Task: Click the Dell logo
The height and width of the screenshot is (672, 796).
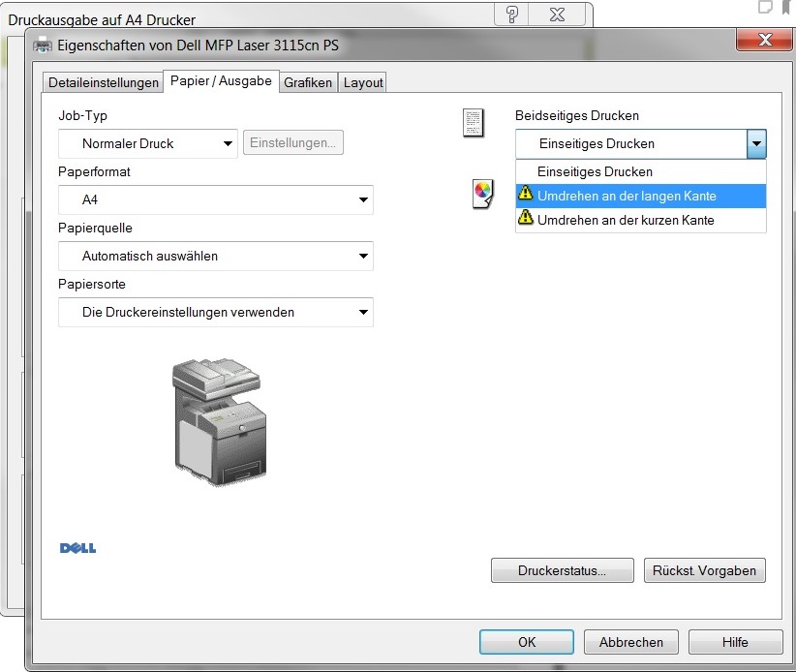Action: 77,548
